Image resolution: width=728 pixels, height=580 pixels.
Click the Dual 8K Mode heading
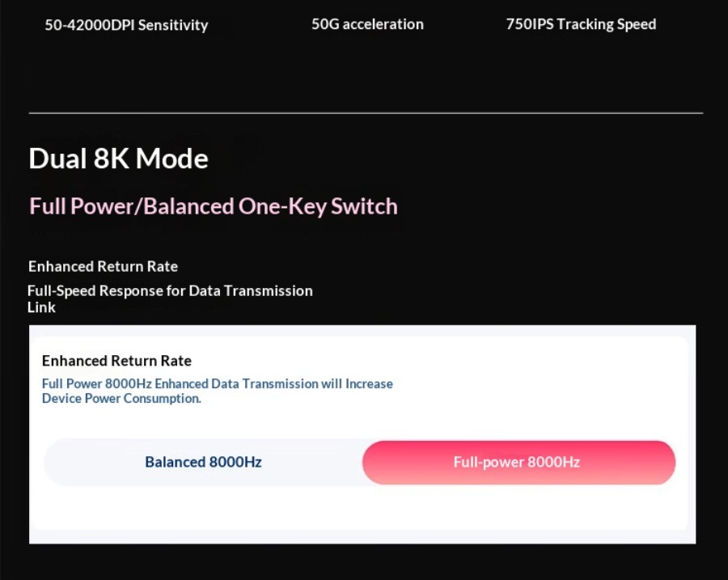(118, 159)
